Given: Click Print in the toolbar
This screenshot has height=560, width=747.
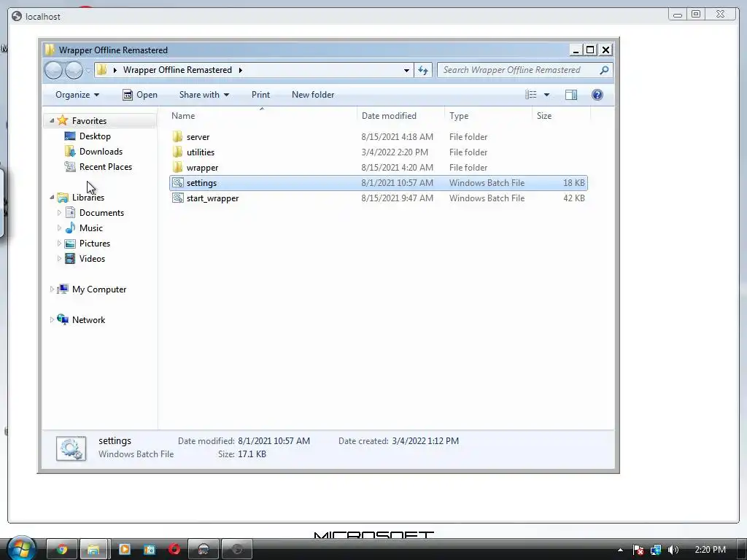Looking at the screenshot, I should coord(260,95).
